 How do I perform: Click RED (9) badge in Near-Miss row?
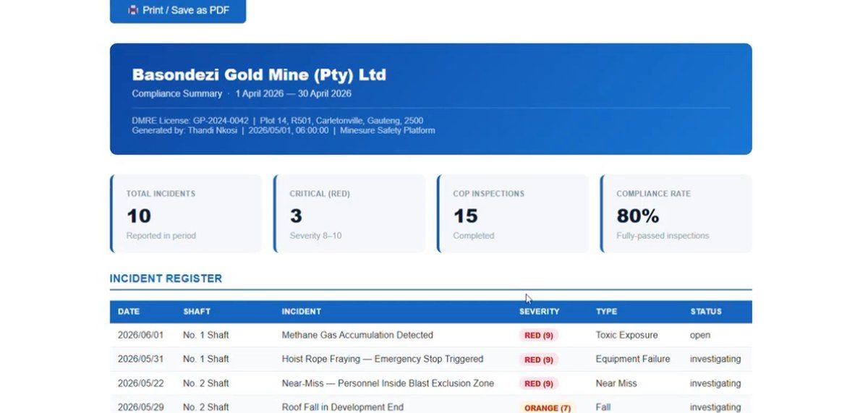pyautogui.click(x=539, y=383)
